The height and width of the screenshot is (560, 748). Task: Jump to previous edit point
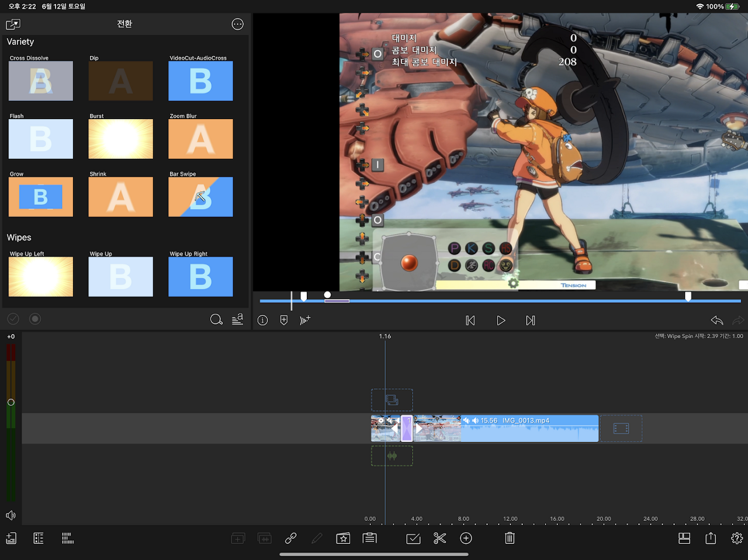click(x=470, y=321)
